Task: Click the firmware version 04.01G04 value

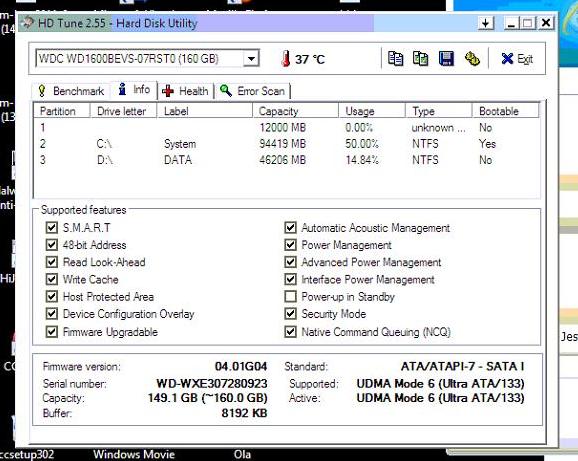Action: click(x=241, y=366)
